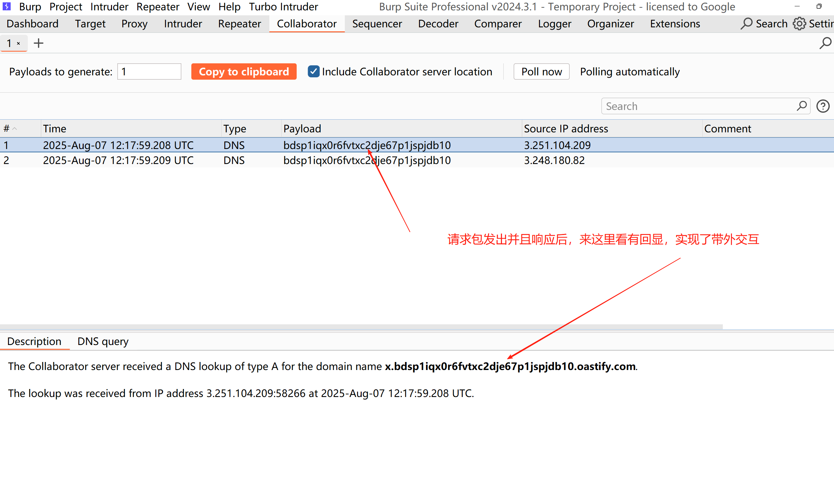Open the Project menu
Image resolution: width=834 pixels, height=504 pixels.
66,7
